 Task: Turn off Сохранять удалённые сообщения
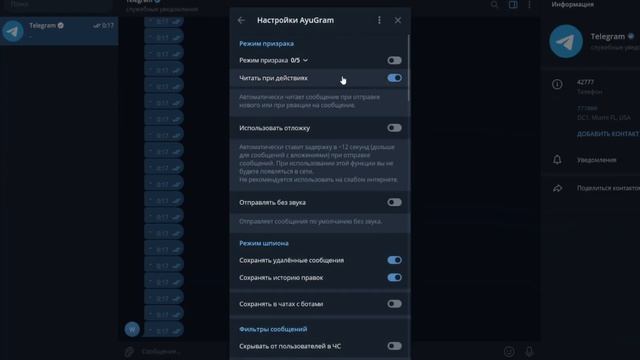tap(394, 260)
